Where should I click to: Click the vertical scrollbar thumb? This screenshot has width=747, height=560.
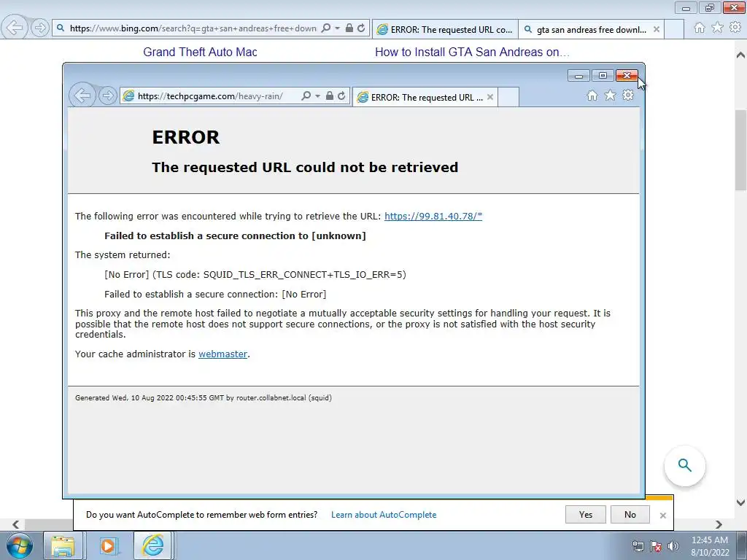741,150
